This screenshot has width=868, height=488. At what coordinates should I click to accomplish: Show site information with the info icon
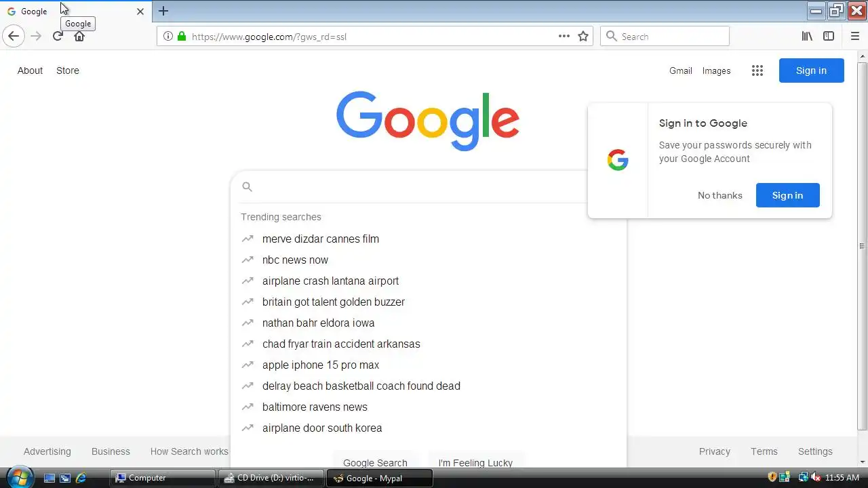(x=168, y=37)
